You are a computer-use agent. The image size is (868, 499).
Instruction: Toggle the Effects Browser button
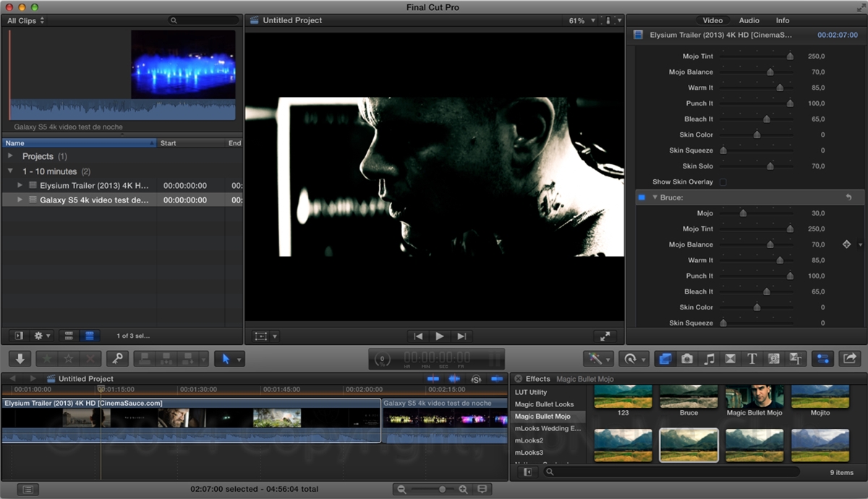(x=665, y=358)
